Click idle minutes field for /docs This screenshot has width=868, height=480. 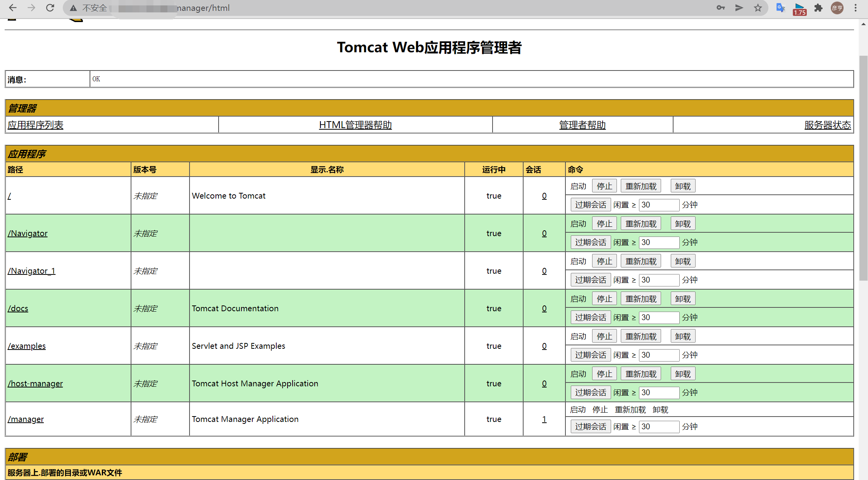pos(659,317)
